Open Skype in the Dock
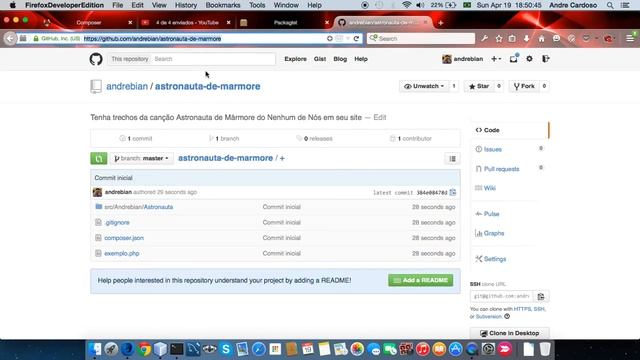Image resolution: width=640 pixels, height=360 pixels. [x=226, y=349]
